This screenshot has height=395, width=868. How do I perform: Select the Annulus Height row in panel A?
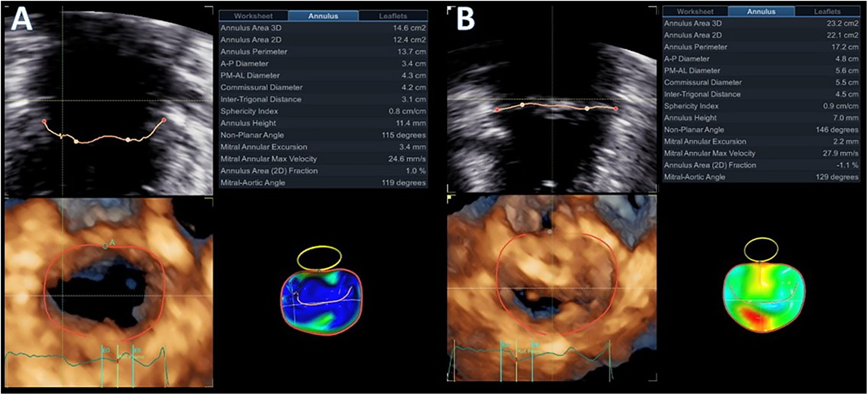(x=323, y=123)
